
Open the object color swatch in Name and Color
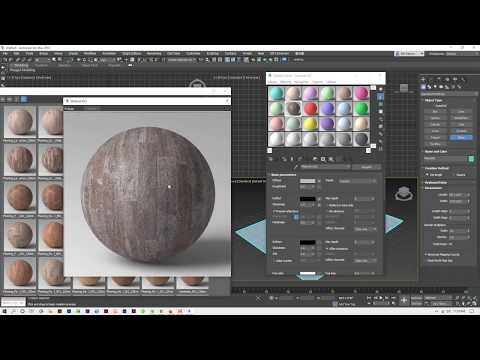tap(471, 159)
